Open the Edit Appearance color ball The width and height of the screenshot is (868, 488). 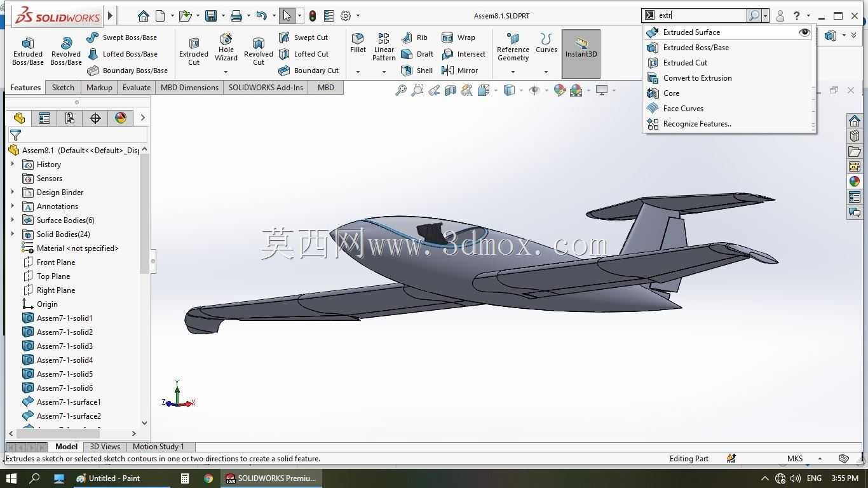(x=560, y=90)
